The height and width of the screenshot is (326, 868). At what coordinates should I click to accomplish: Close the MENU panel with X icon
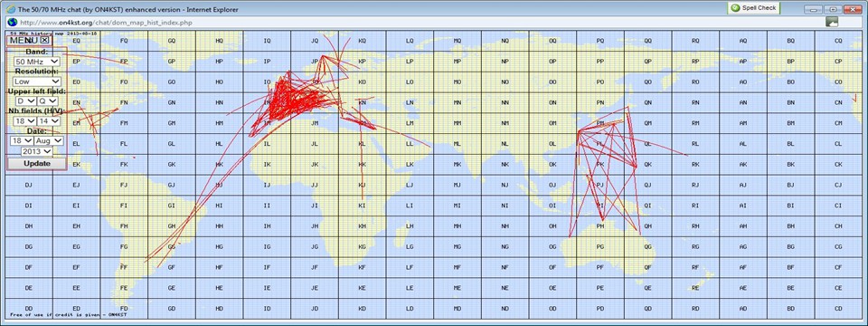coord(45,40)
